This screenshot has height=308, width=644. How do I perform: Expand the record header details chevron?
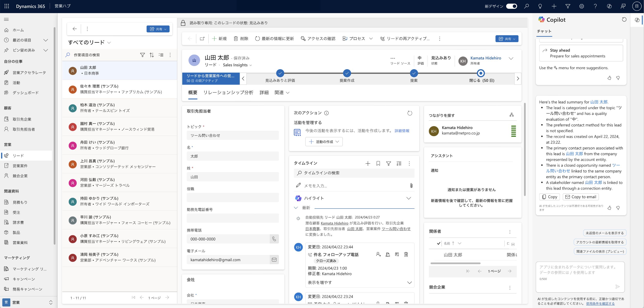pyautogui.click(x=511, y=58)
